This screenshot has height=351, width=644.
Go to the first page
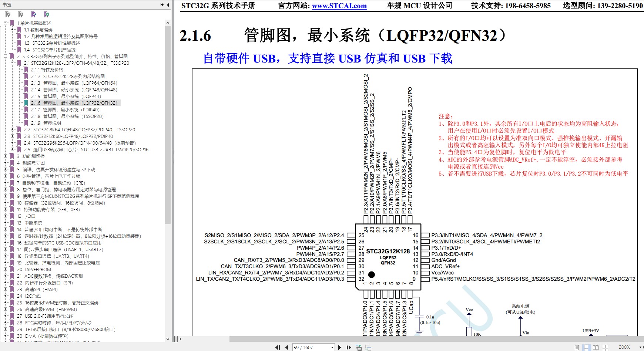pyautogui.click(x=278, y=347)
